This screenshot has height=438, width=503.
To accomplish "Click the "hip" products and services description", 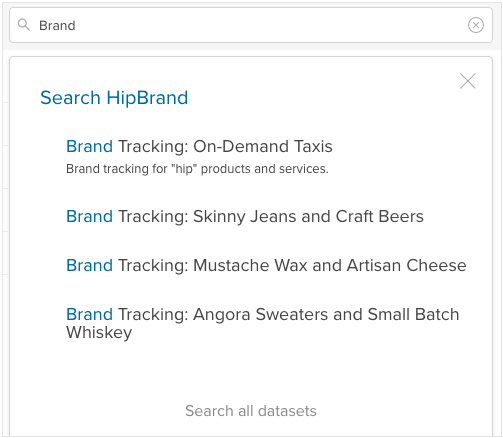I will click(x=197, y=169).
